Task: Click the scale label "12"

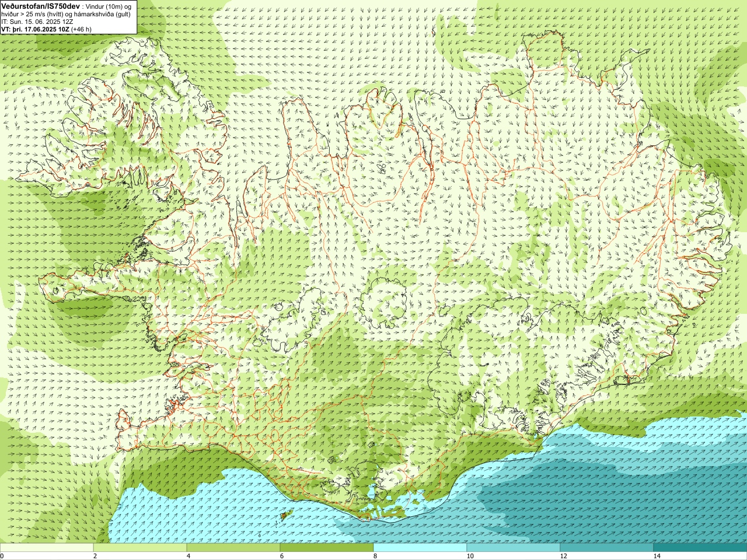Action: (x=563, y=556)
